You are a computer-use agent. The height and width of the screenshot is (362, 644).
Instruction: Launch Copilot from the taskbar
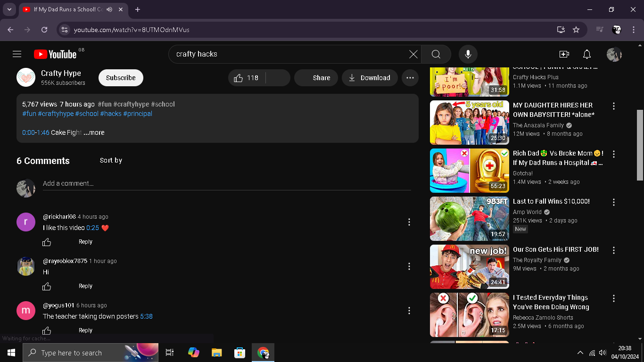click(x=193, y=353)
